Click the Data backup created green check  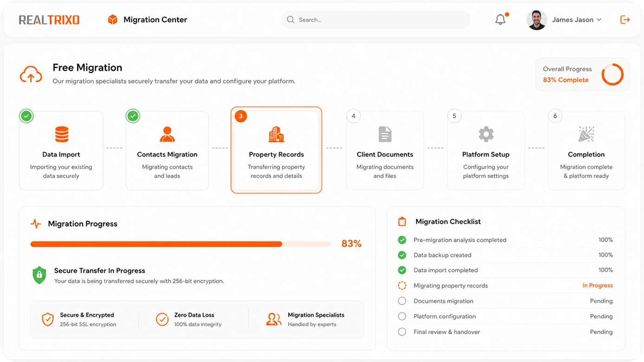[x=402, y=255]
